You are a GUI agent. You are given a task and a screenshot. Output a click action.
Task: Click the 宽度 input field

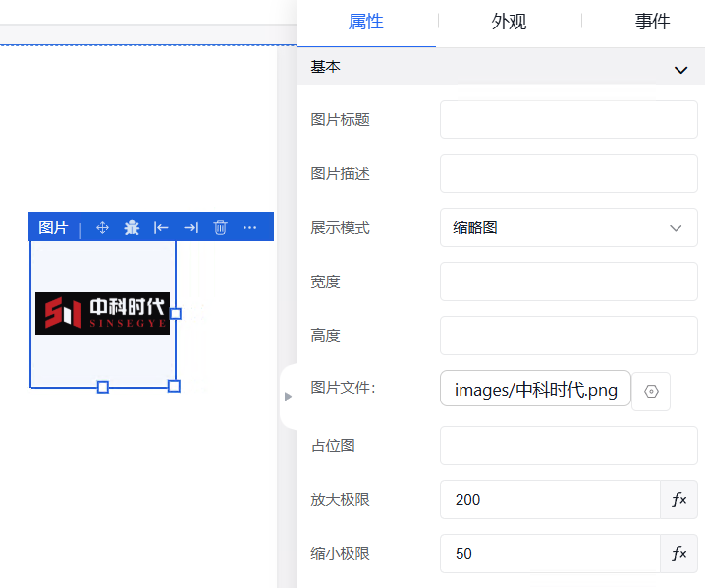pyautogui.click(x=568, y=282)
